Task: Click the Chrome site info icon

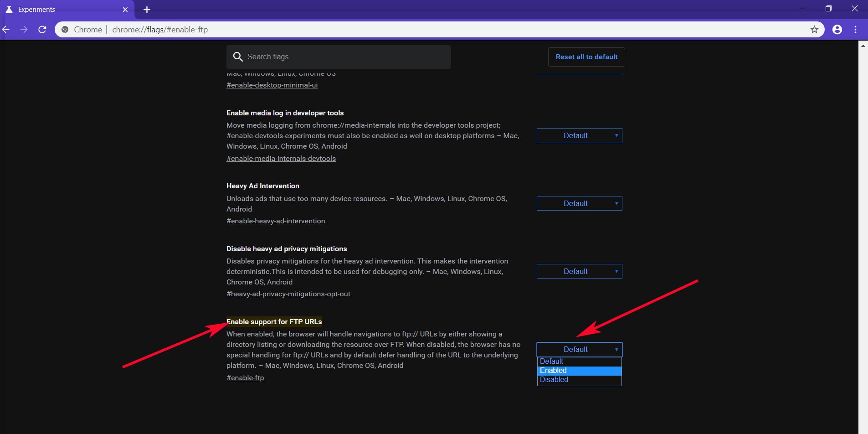Action: tap(65, 30)
